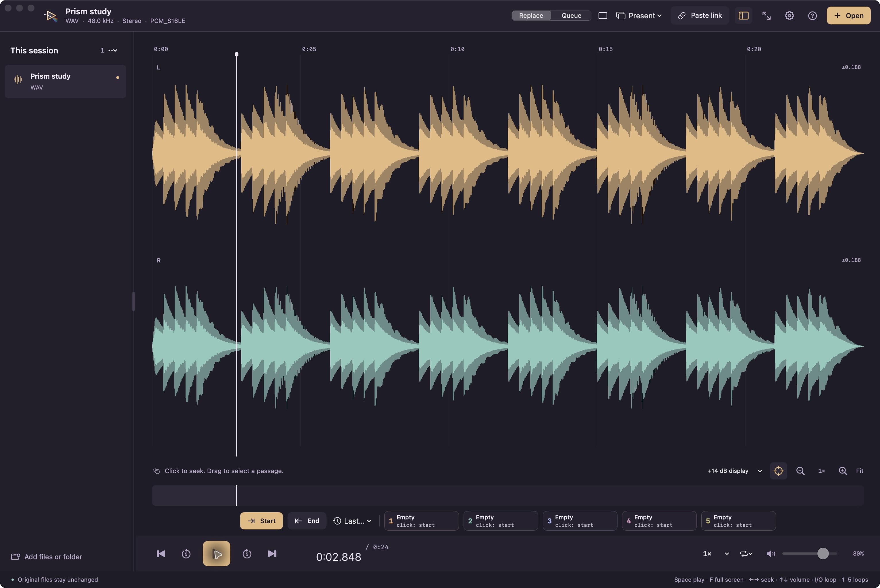Mute audio using the speaker icon

point(771,554)
